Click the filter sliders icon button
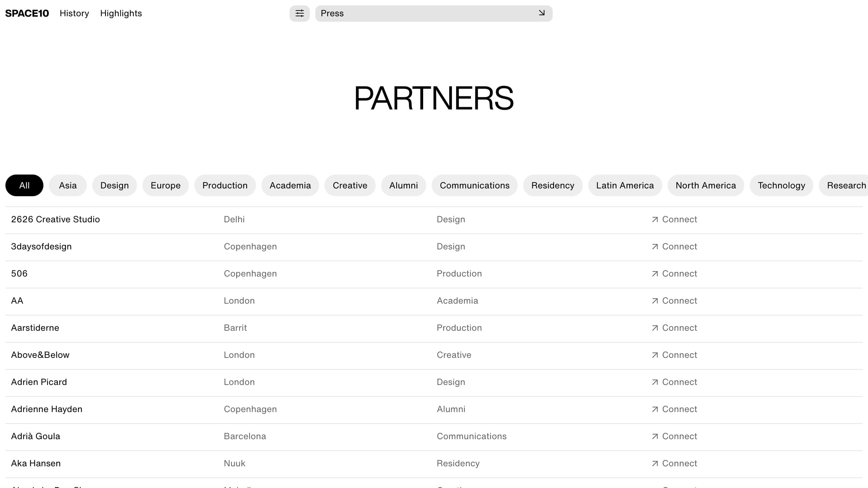The height and width of the screenshot is (488, 868). (299, 14)
